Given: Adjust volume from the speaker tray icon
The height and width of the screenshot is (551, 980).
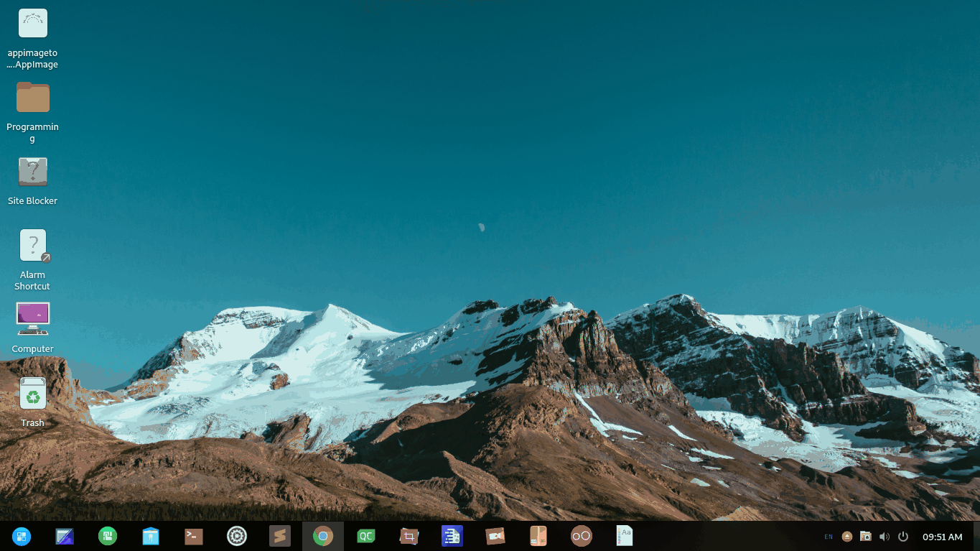Looking at the screenshot, I should click(x=885, y=536).
